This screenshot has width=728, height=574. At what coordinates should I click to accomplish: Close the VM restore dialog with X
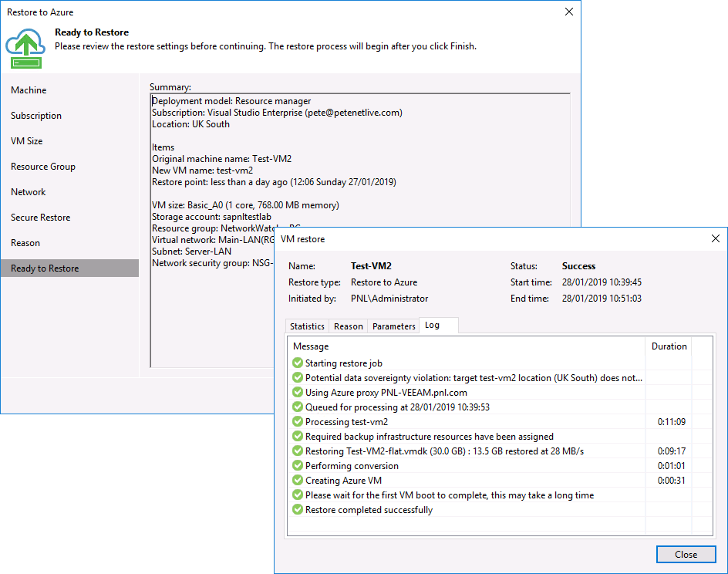(x=716, y=238)
